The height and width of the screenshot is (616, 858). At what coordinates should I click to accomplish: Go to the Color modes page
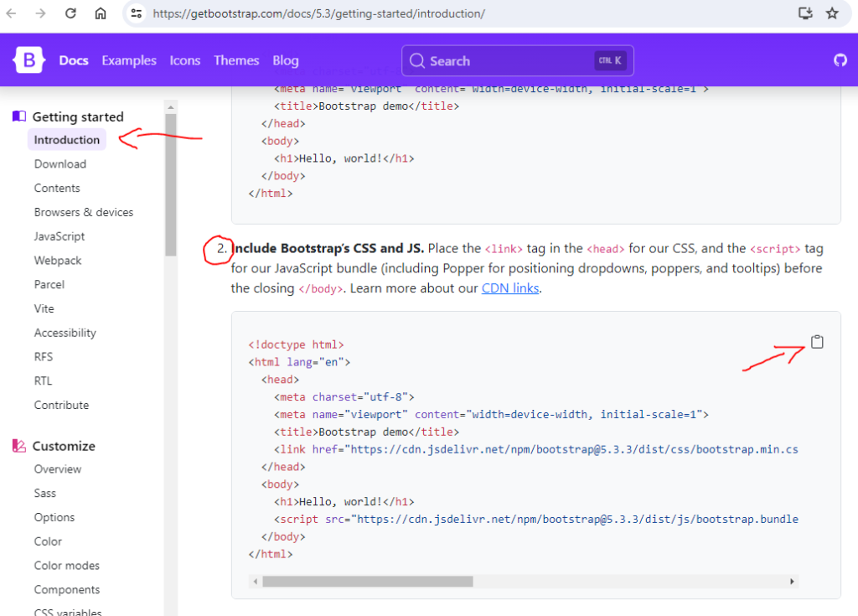[67, 566]
